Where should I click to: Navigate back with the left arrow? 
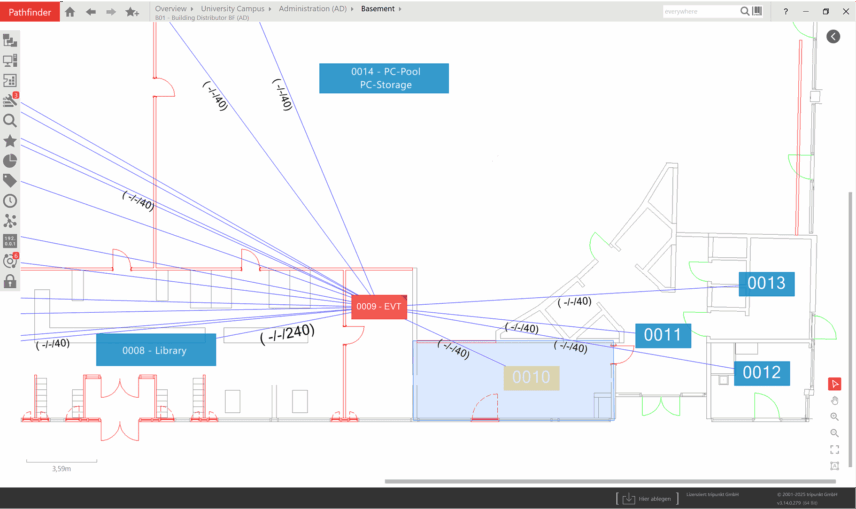click(91, 12)
